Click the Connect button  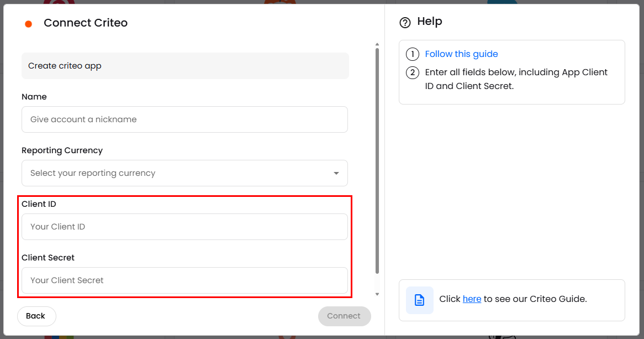(344, 316)
